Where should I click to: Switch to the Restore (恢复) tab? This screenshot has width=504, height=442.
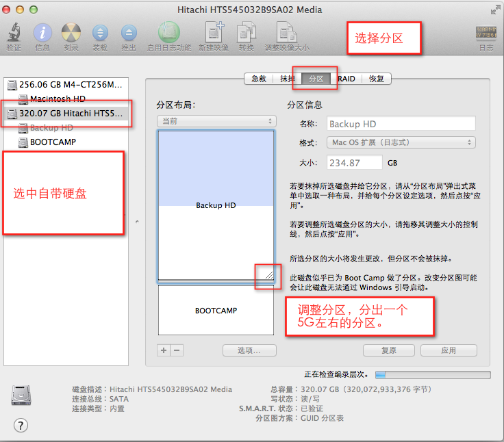coord(377,79)
